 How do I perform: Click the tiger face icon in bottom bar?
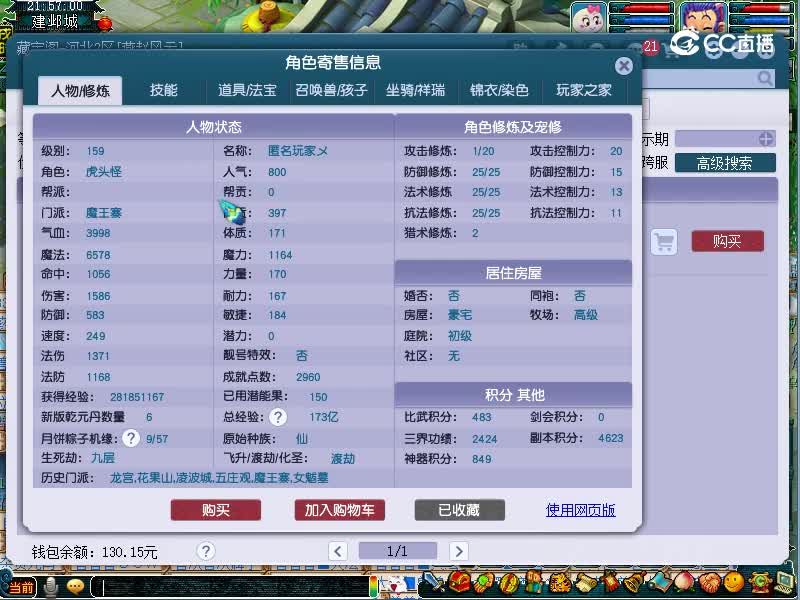560,583
